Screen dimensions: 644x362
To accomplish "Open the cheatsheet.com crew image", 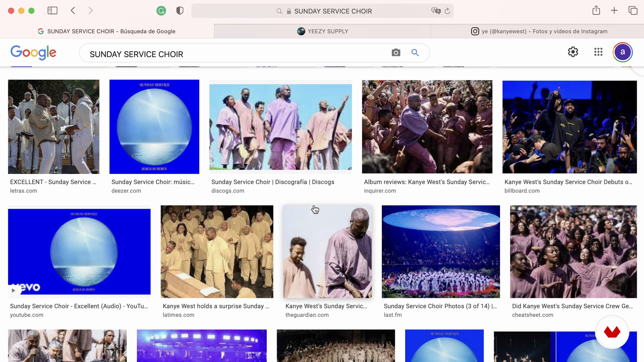I will (x=573, y=252).
